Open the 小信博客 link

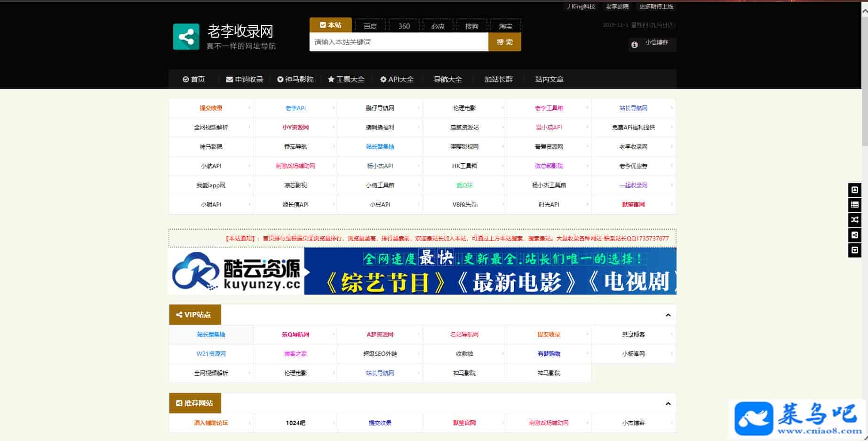pyautogui.click(x=657, y=42)
